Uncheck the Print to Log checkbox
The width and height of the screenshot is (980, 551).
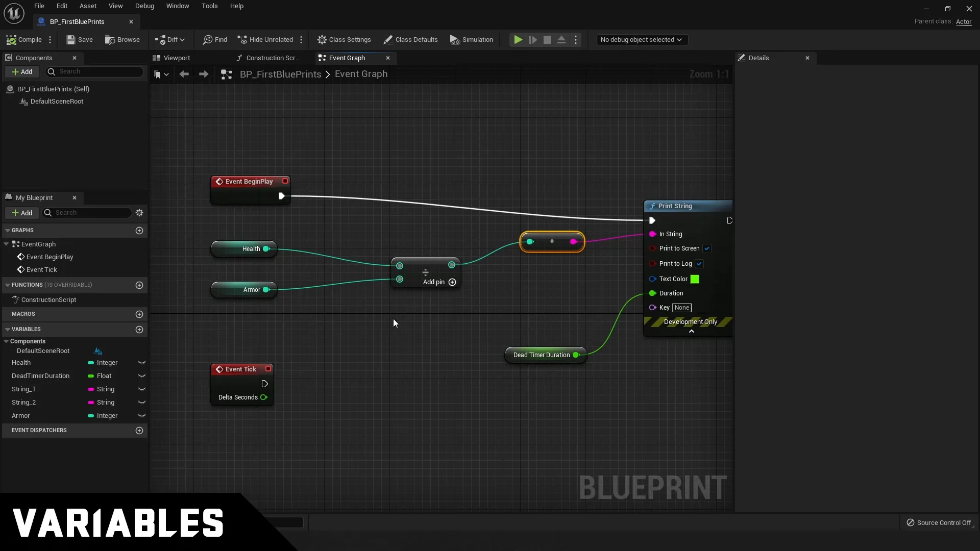pos(699,264)
